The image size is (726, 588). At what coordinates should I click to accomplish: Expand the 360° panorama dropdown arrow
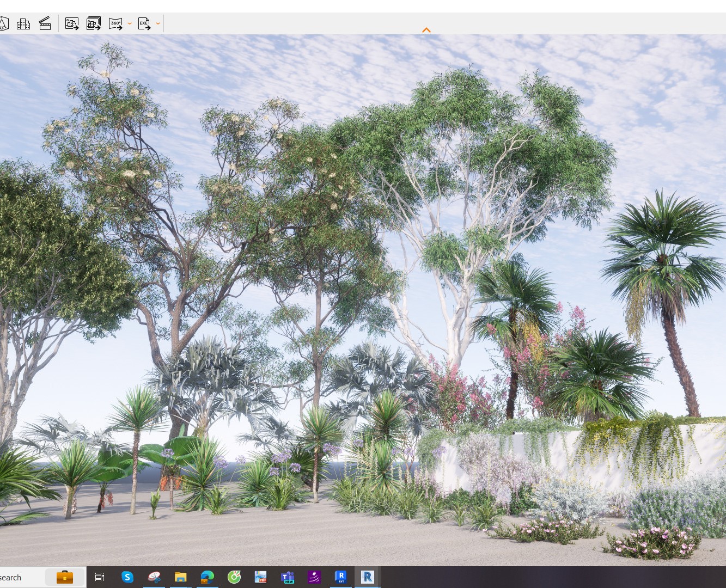[130, 24]
